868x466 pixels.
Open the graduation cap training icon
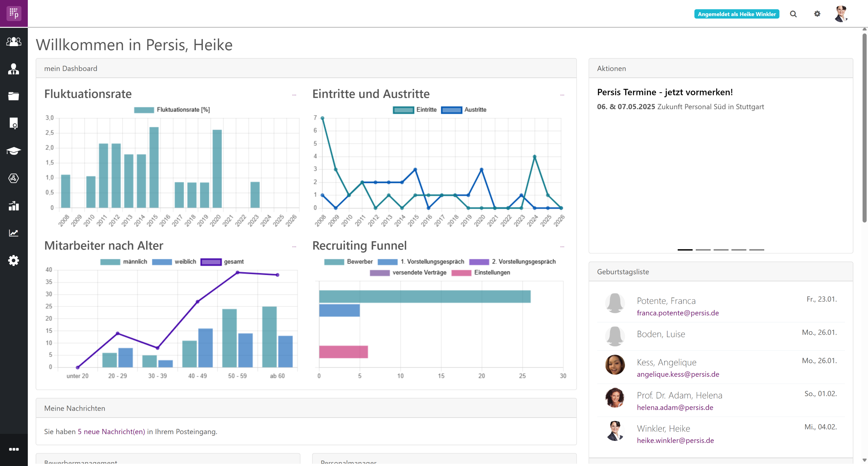coord(14,151)
